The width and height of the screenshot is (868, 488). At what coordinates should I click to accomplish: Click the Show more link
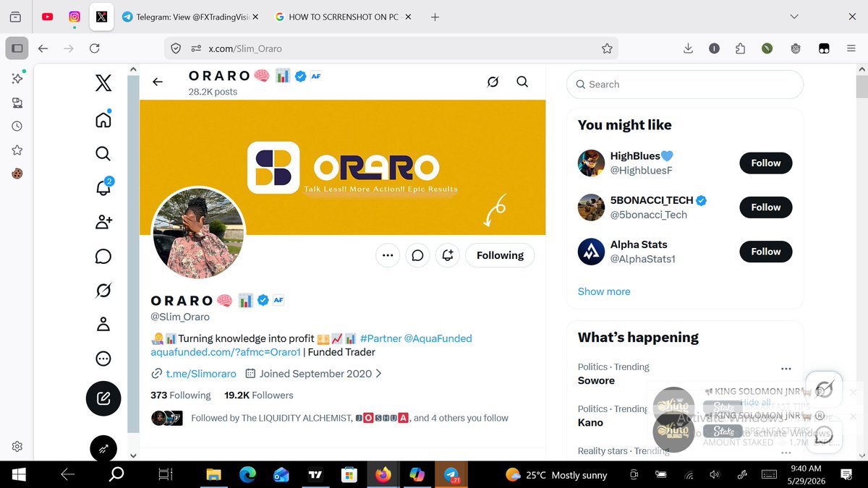point(604,291)
